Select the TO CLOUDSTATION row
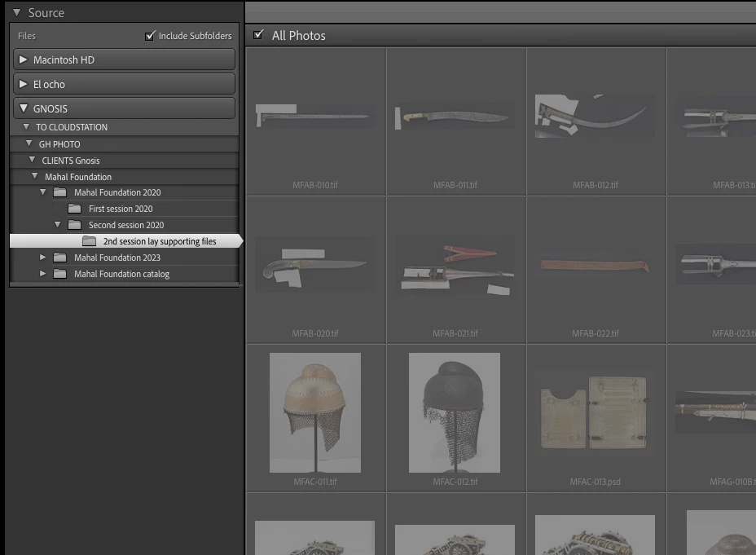 [x=124, y=127]
